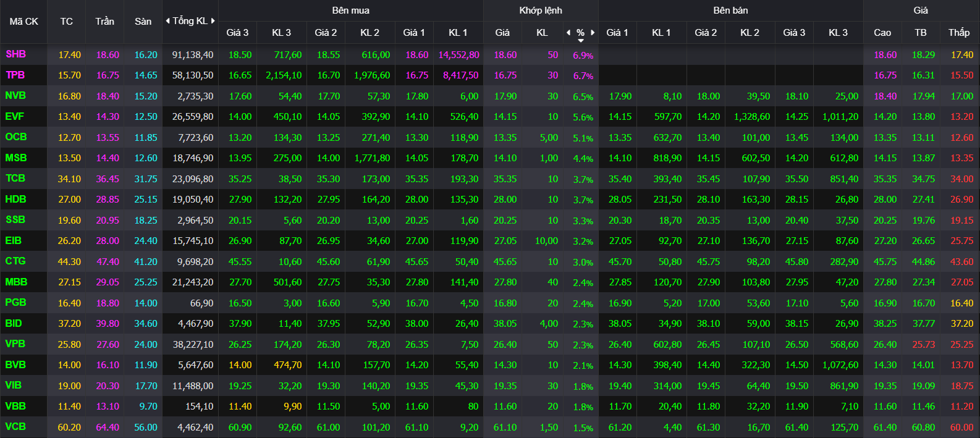Viewport: 980px width, 438px height.
Task: Click Giá 3 header under Bên mua
Action: coord(237,33)
